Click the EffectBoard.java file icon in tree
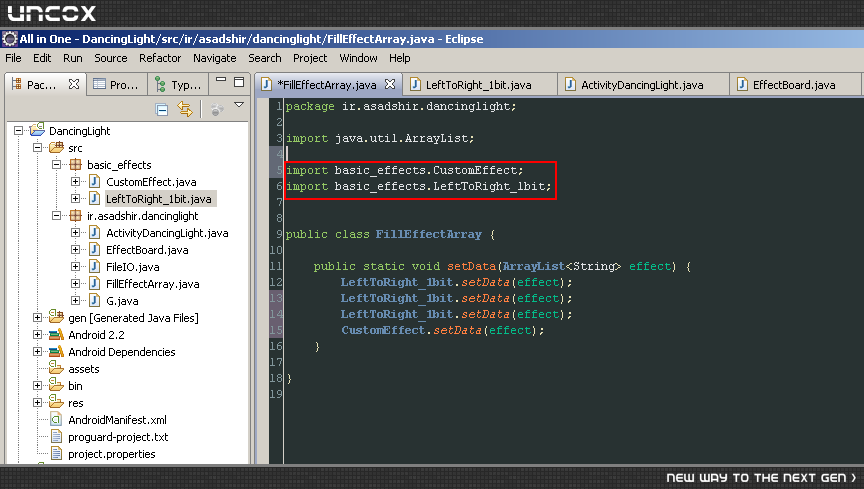864x489 pixels. coord(95,250)
